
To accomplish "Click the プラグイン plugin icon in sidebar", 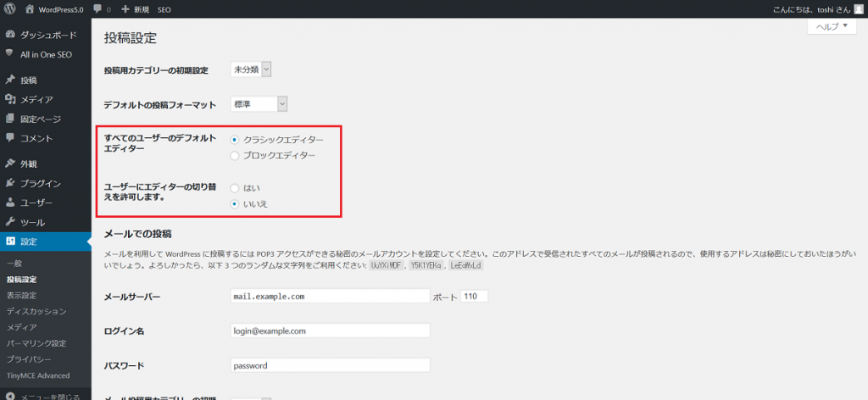I will coord(9,183).
